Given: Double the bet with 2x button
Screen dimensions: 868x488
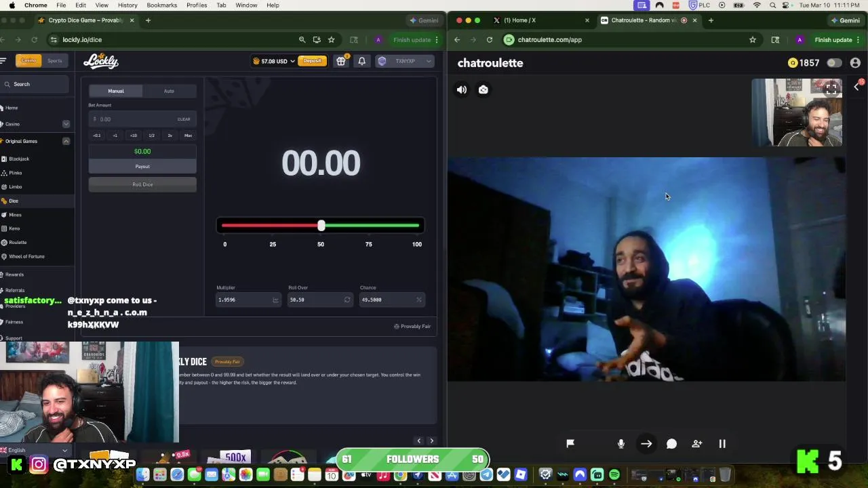Looking at the screenshot, I should pyautogui.click(x=170, y=136).
